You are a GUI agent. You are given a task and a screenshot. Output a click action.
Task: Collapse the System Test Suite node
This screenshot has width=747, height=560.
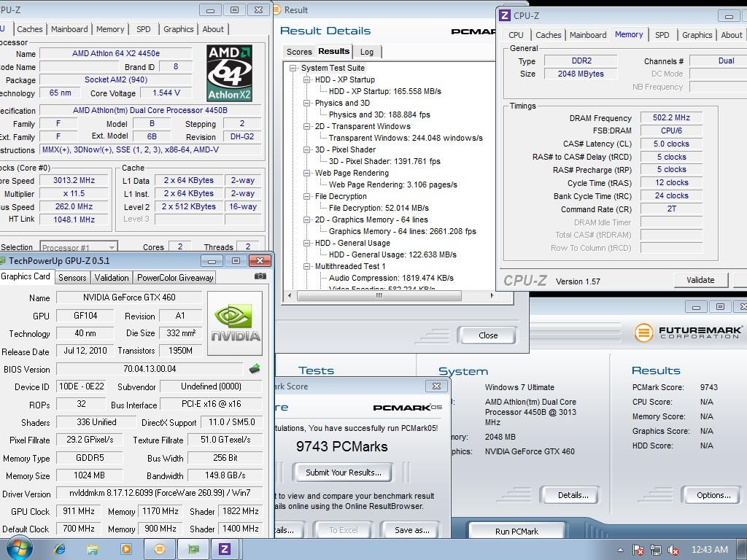tap(293, 68)
